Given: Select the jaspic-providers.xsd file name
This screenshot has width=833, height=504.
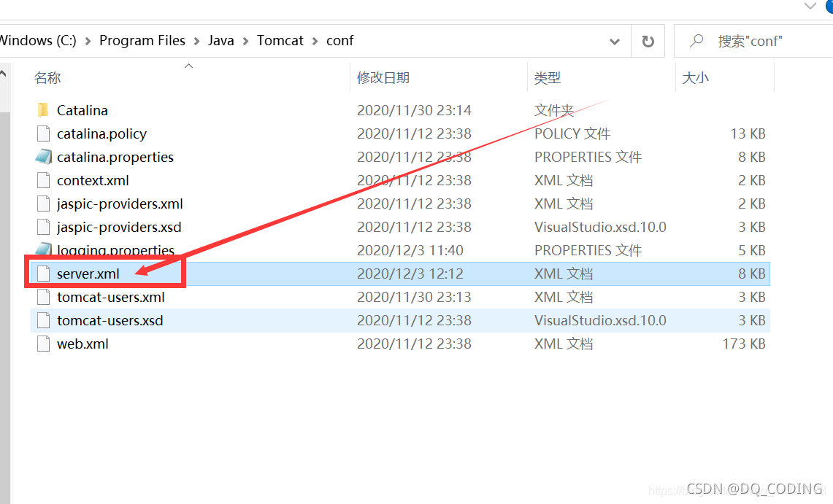Looking at the screenshot, I should point(119,227).
